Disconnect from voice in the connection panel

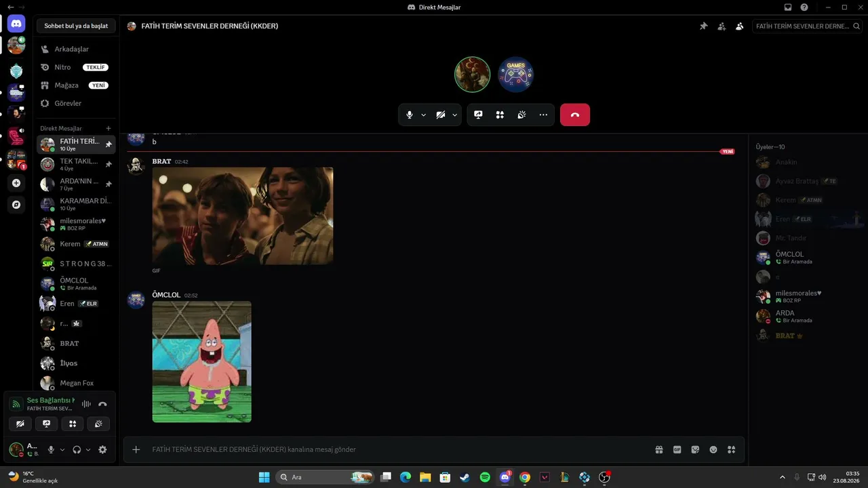102,404
